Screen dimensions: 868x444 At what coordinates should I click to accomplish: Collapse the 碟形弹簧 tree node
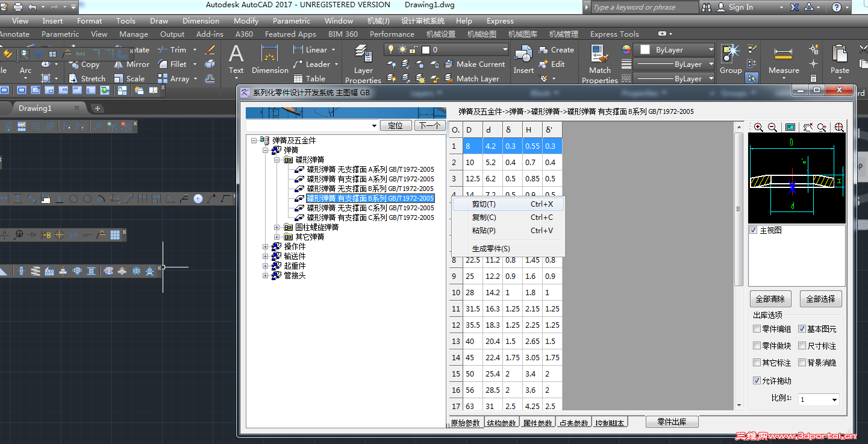pyautogui.click(x=277, y=160)
